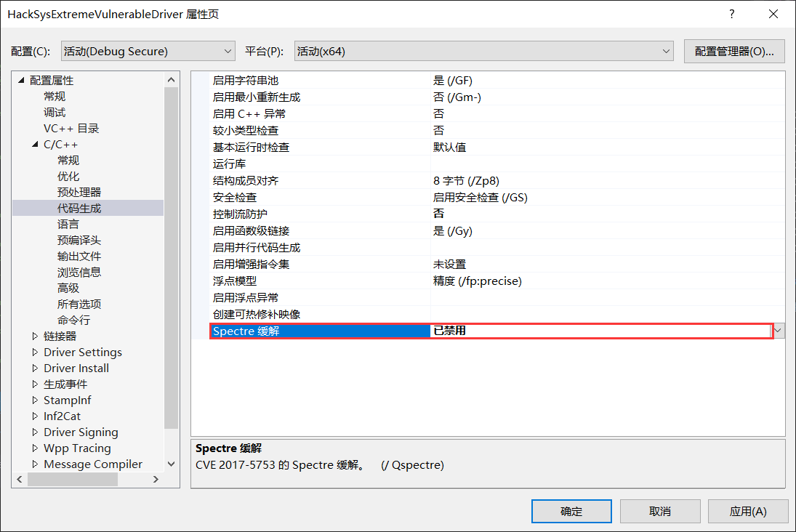Expand the 链接器 tree node
This screenshot has width=796, height=532.
click(36, 336)
